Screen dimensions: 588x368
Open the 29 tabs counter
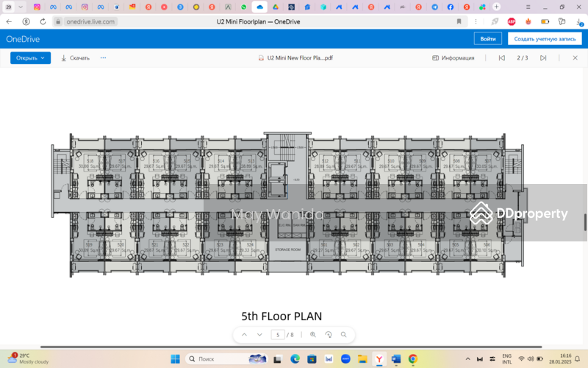click(x=9, y=7)
